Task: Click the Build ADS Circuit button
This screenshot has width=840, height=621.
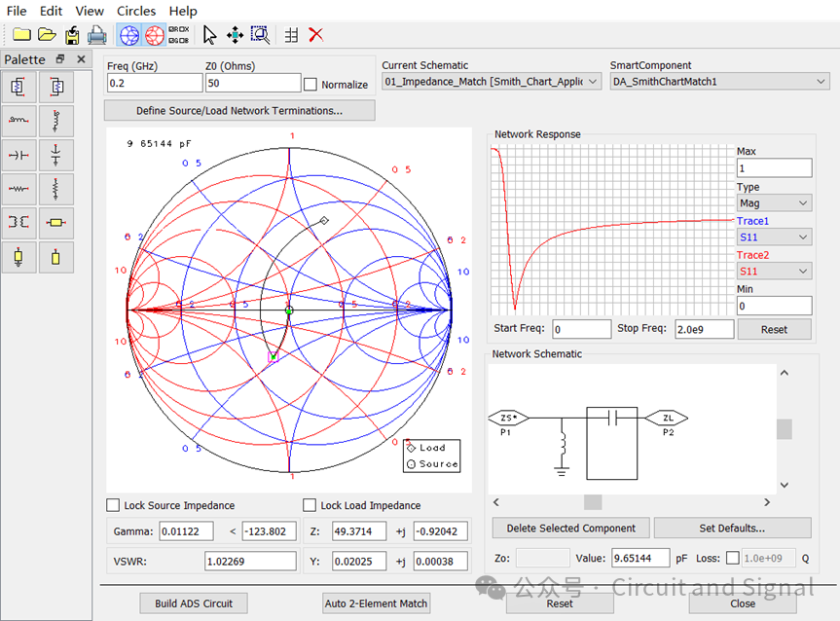Action: point(194,603)
